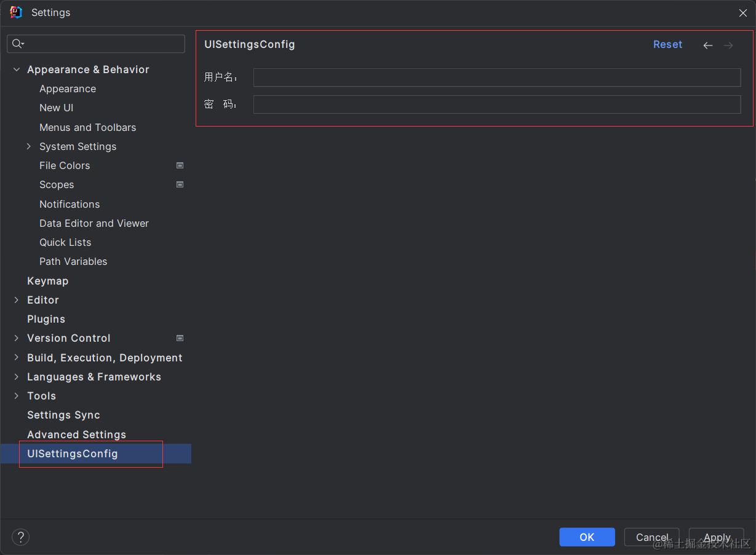Close the Settings dialog
This screenshot has height=555, width=756.
pos(743,13)
